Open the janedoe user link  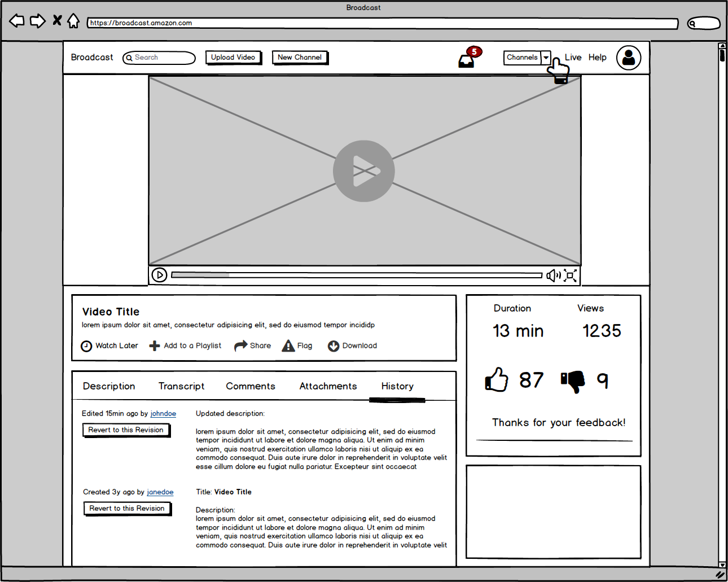click(x=160, y=492)
